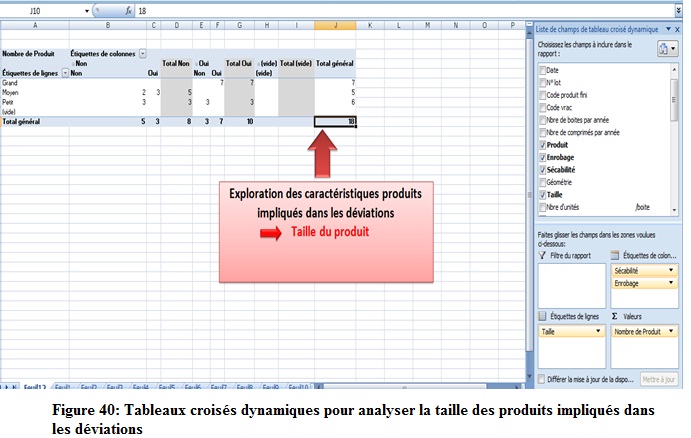Check the Code produit fini field
This screenshot has height=438, width=691.
[x=542, y=95]
